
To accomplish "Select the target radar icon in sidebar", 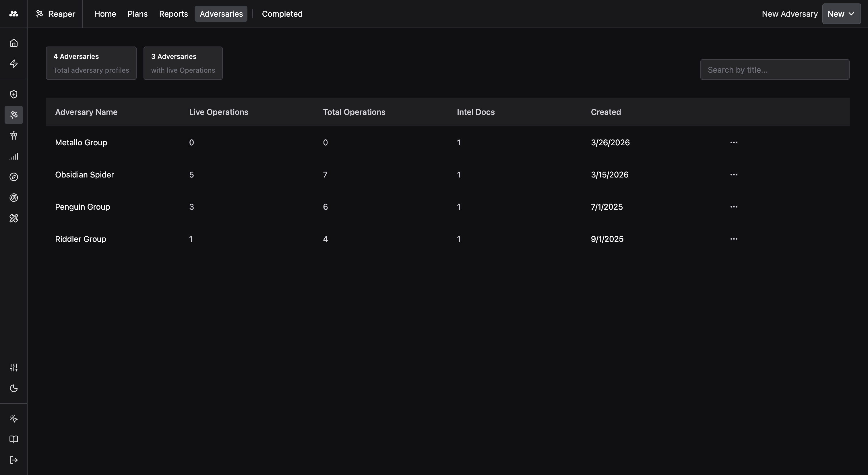I will click(13, 198).
